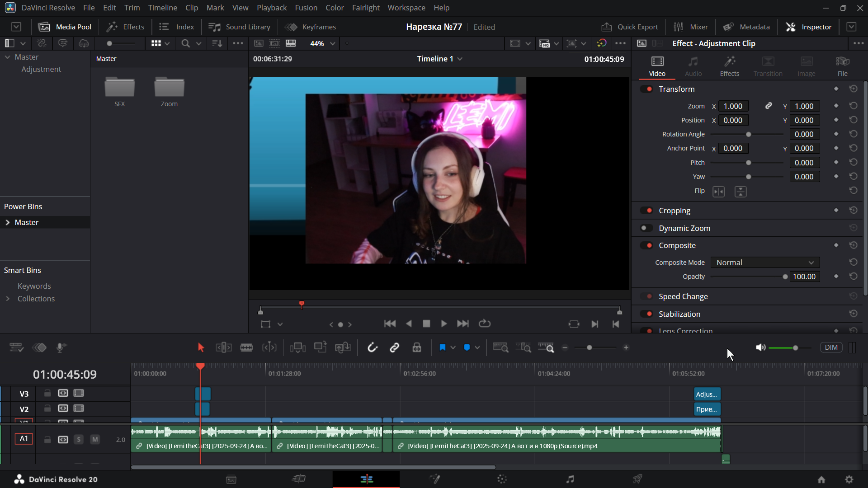Open the Fairlight page music-note icon
Viewport: 868px width, 488px height.
click(x=570, y=479)
